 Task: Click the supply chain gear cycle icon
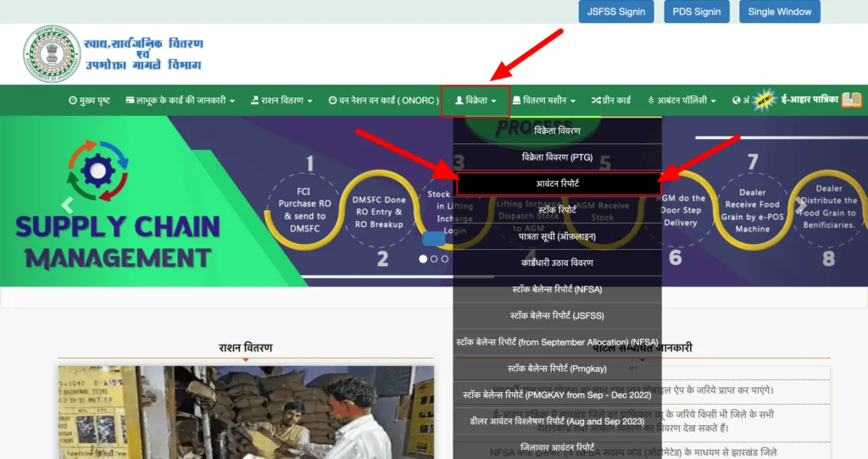97,171
